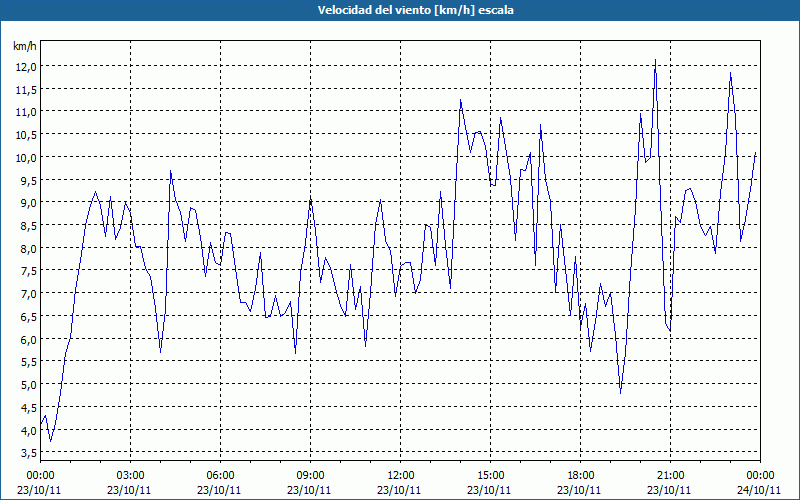
Task: Click the 5,5 y-axis label
Action: click(28, 362)
